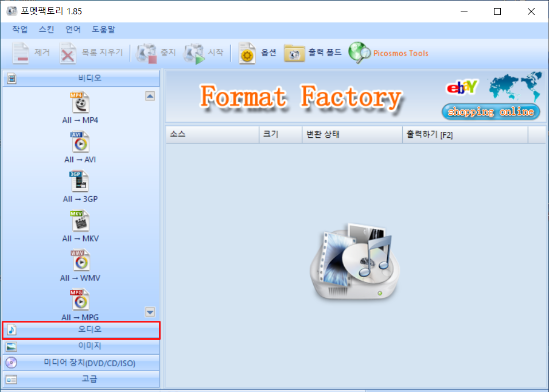Open the 도움말 help menu

pos(103,29)
